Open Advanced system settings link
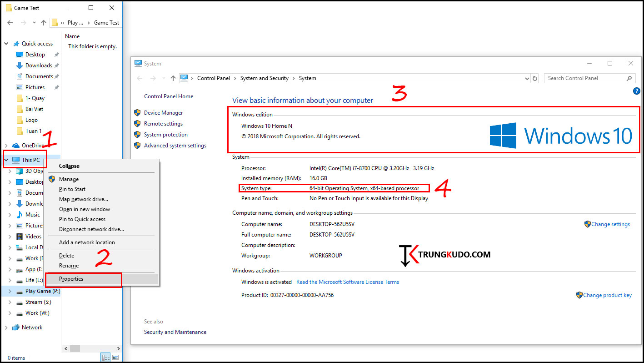 [x=175, y=146]
